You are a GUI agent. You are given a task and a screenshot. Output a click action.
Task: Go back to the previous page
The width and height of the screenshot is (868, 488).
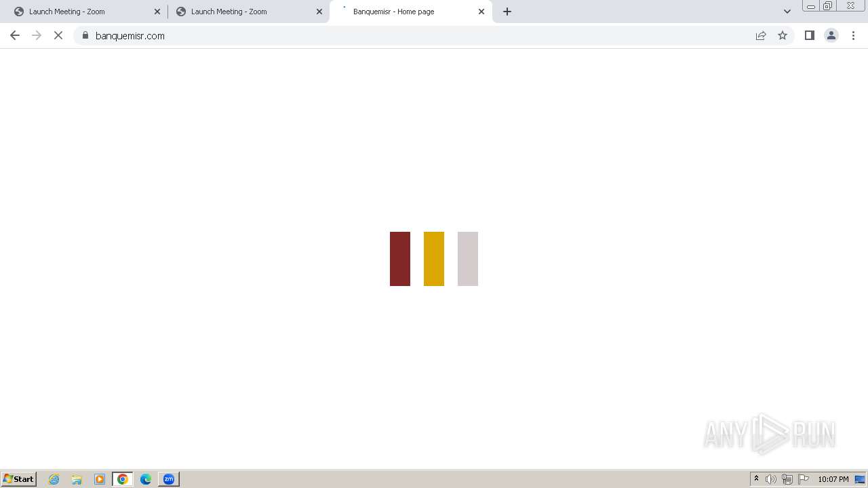(15, 35)
